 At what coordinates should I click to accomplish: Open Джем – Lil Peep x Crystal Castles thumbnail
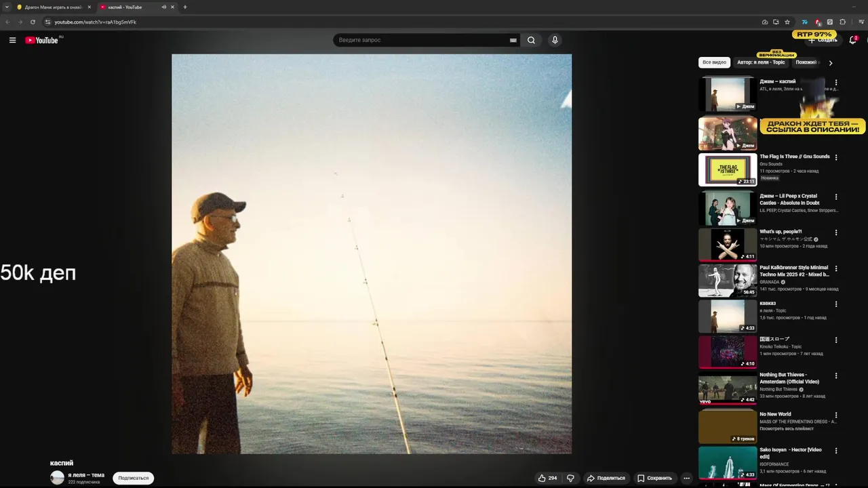pyautogui.click(x=728, y=208)
